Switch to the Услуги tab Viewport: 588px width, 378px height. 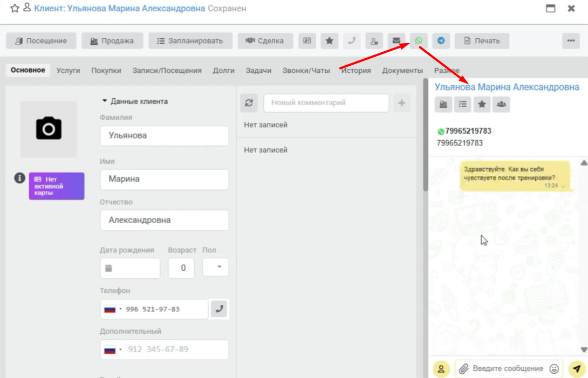pos(69,71)
